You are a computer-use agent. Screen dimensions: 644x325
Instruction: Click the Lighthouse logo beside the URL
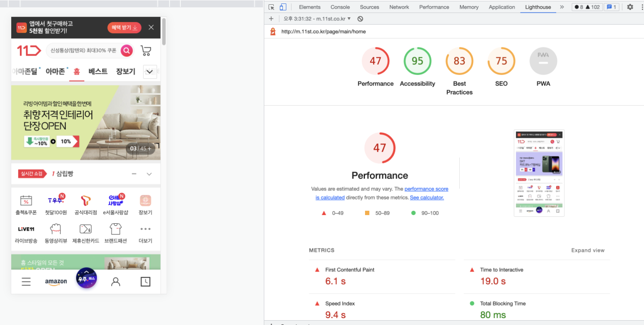[x=272, y=31]
